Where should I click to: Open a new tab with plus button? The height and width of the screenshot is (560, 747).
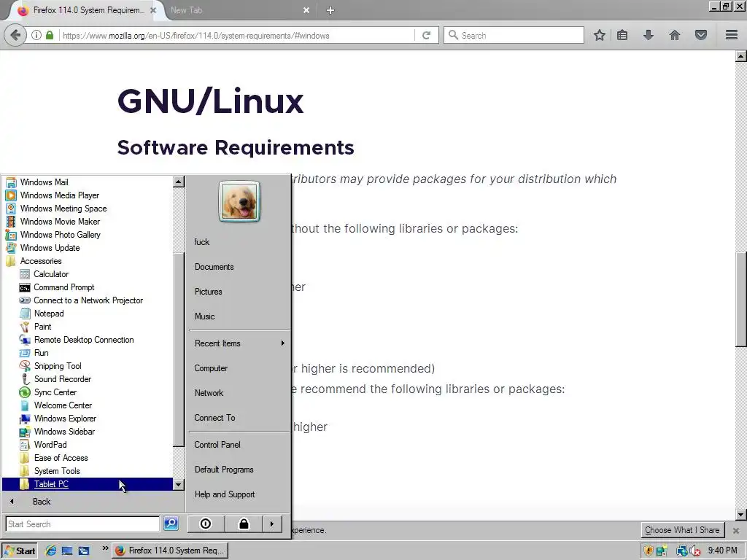[330, 10]
